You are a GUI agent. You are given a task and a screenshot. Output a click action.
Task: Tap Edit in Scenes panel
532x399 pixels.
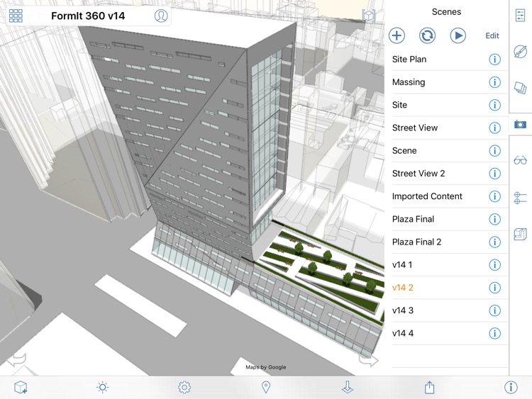492,35
